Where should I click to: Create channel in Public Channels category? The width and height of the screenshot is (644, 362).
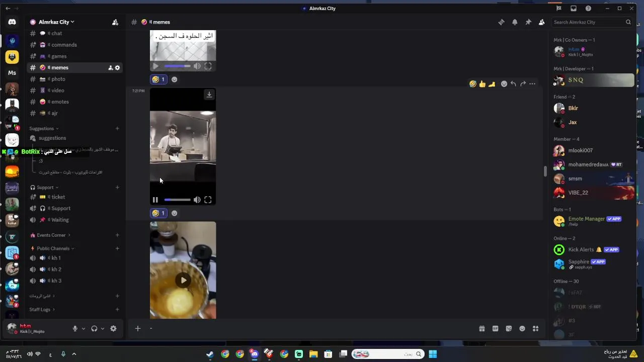tap(117, 248)
